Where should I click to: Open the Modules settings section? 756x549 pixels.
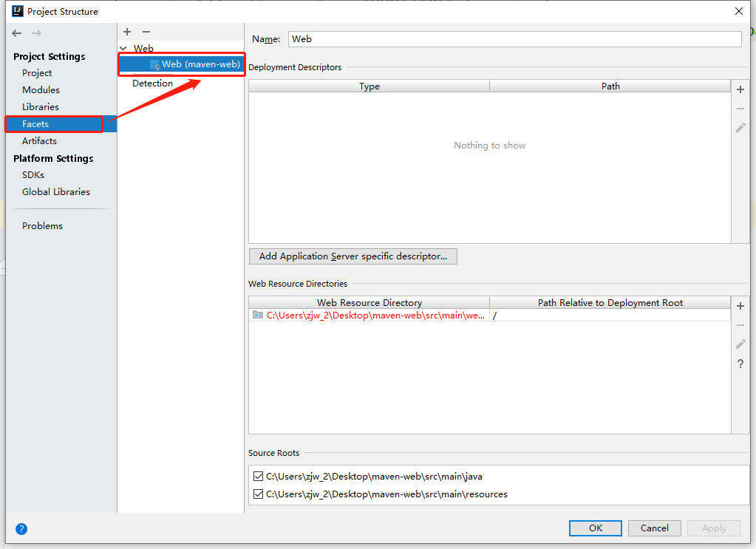[41, 90]
